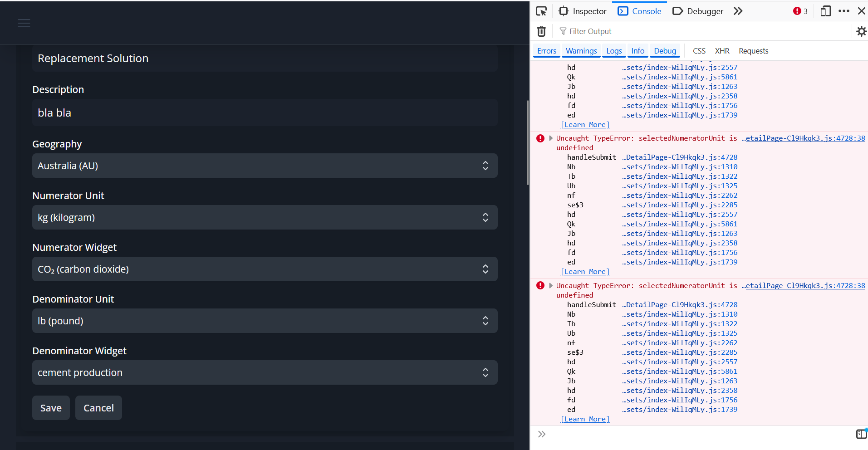The height and width of the screenshot is (450, 868).
Task: Open the last error's Learn More link
Action: 585,419
